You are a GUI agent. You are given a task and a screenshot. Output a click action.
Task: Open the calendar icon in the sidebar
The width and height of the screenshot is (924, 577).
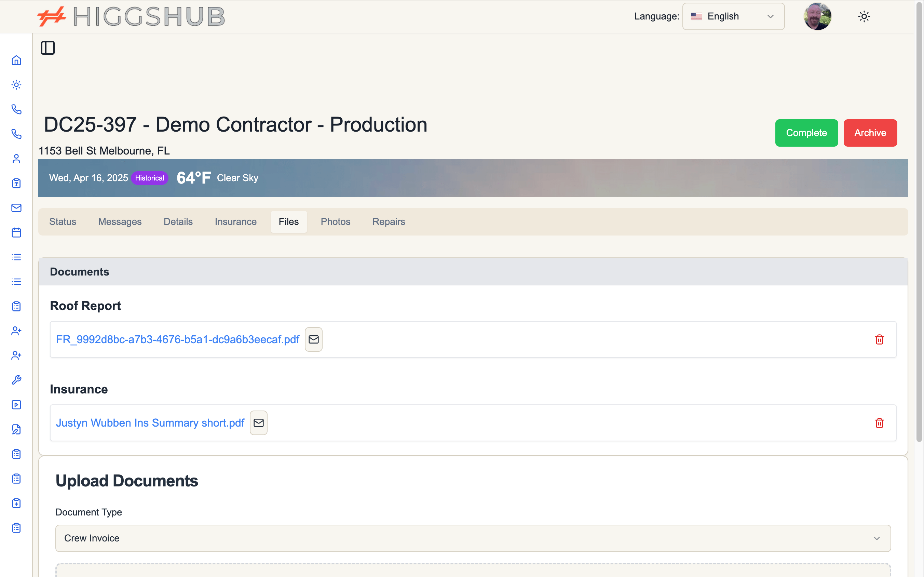[16, 232]
